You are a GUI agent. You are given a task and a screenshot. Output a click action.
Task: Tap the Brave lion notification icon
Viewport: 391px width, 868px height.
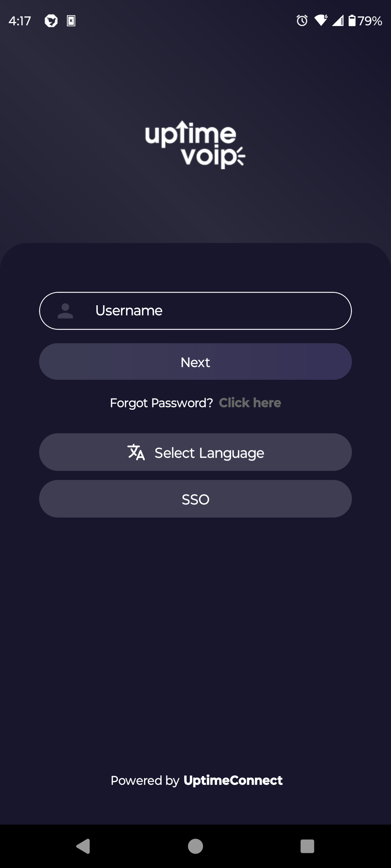point(51,21)
